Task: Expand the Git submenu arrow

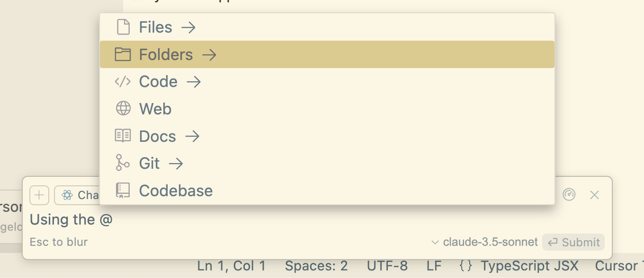Action: [176, 164]
